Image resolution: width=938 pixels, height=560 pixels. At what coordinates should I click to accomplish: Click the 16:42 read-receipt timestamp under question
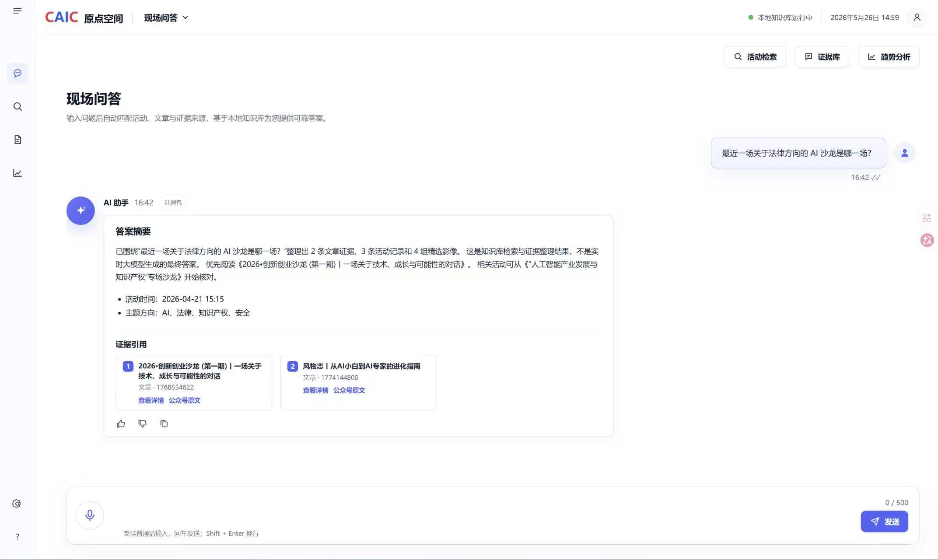(865, 177)
